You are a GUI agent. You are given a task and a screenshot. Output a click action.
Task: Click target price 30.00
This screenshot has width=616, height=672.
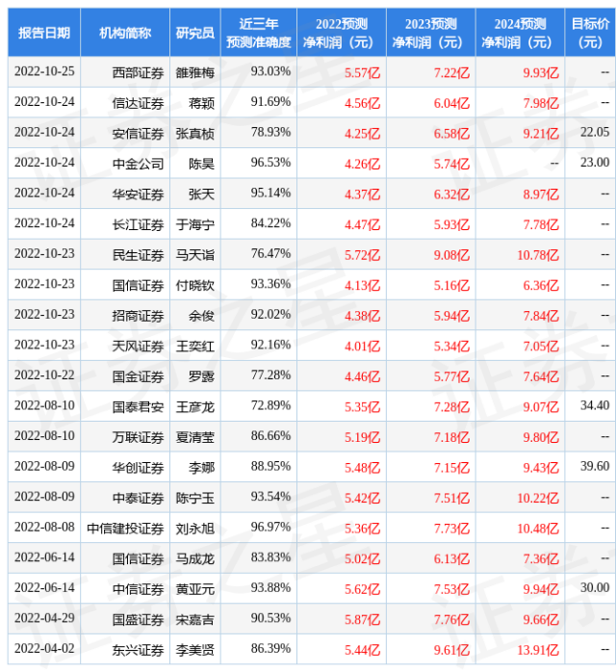coord(595,587)
